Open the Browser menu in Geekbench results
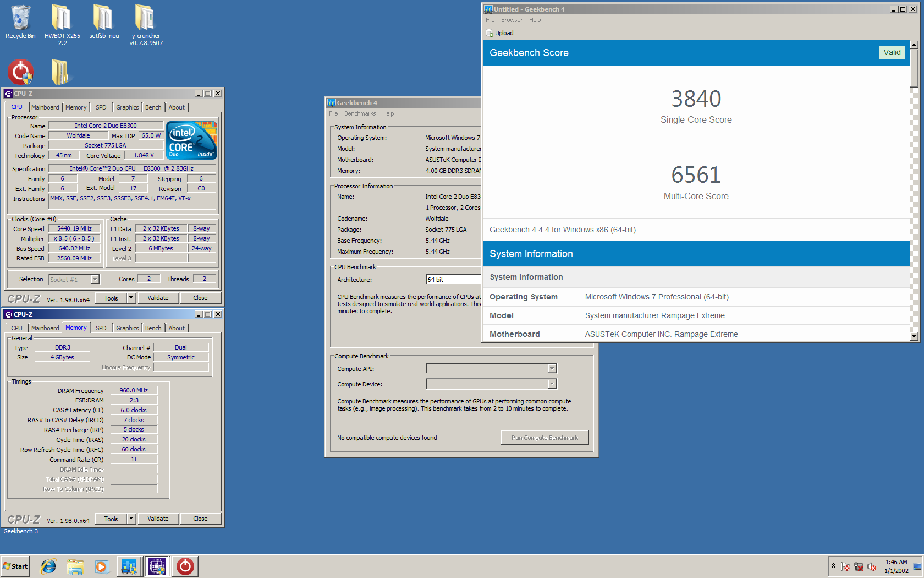This screenshot has width=924, height=578. tap(512, 20)
